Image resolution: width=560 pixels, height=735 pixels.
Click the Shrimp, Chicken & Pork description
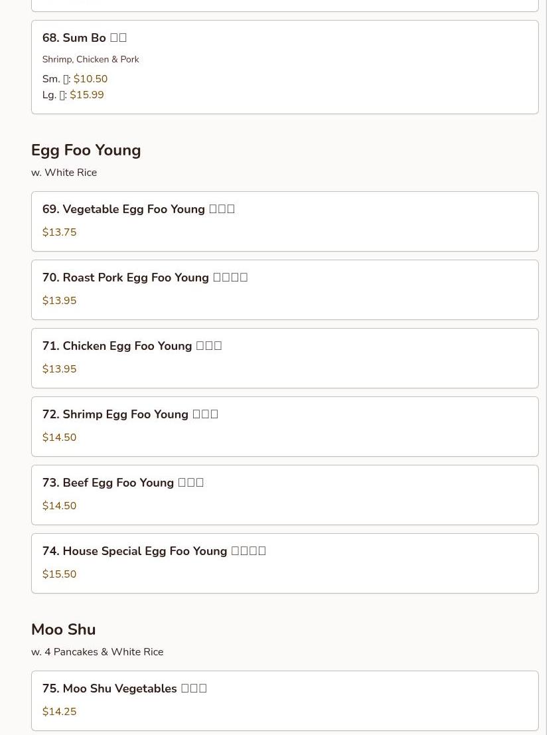coord(91,60)
